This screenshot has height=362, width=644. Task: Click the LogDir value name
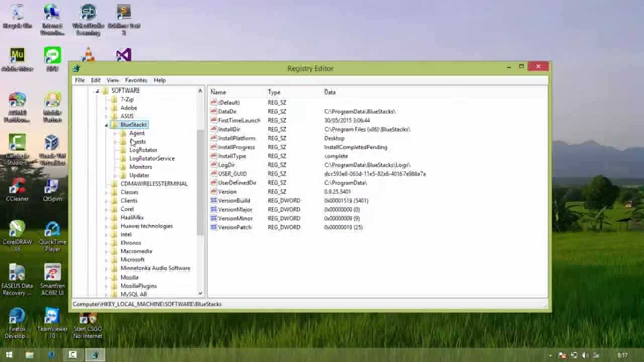click(226, 165)
